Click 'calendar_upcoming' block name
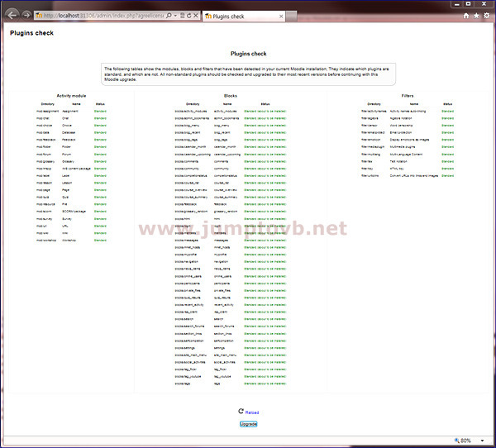 [227, 155]
